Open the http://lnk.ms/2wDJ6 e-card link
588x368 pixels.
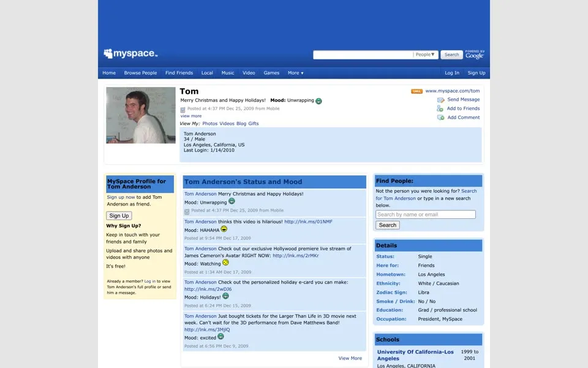208,289
